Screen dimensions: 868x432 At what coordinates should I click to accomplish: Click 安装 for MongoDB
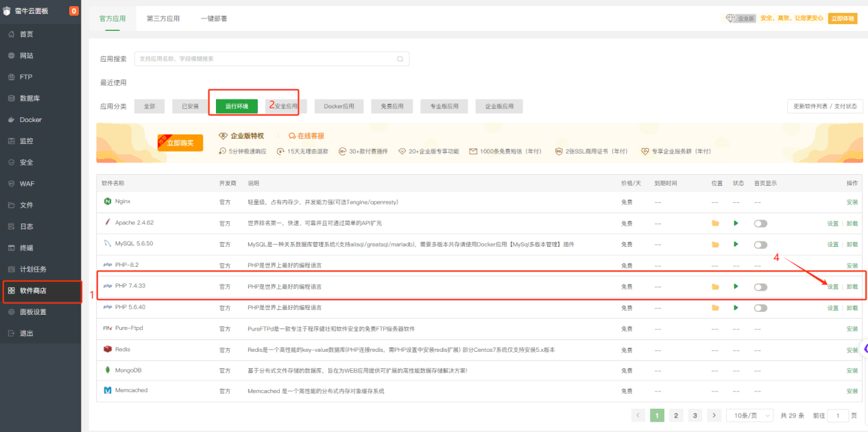pyautogui.click(x=852, y=370)
